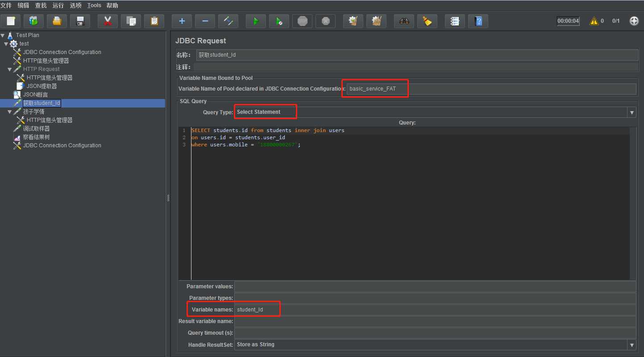Viewport: 644px width, 357px height.
Task: Copy the selected element
Action: pos(131,21)
